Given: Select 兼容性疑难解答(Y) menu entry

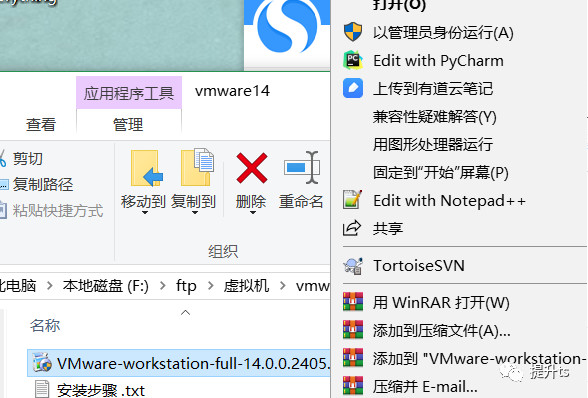Looking at the screenshot, I should click(434, 117).
